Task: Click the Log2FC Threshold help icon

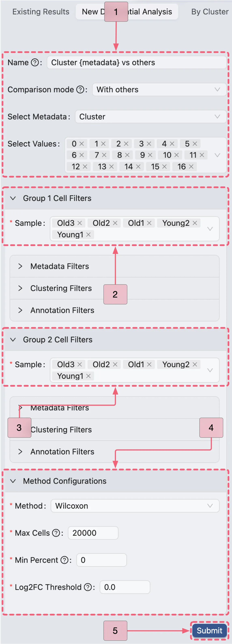Action: pyautogui.click(x=88, y=587)
